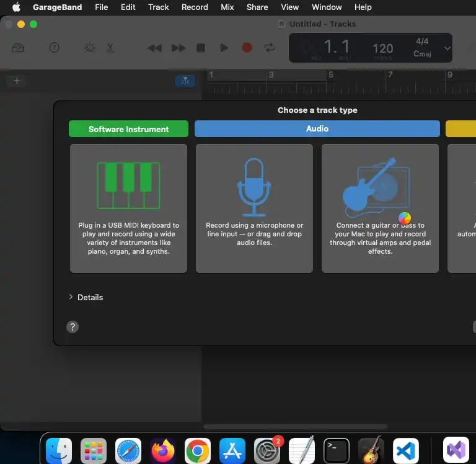
Task: Minimize window with the yellow button
Action: click(21, 24)
